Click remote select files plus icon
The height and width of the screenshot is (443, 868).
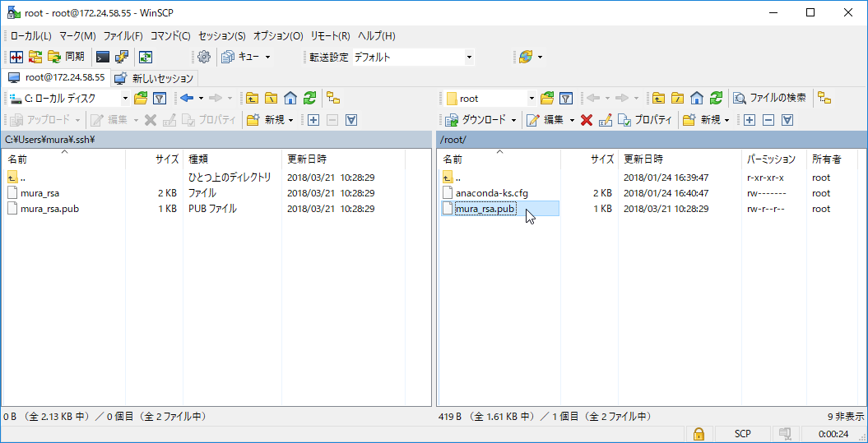point(750,119)
